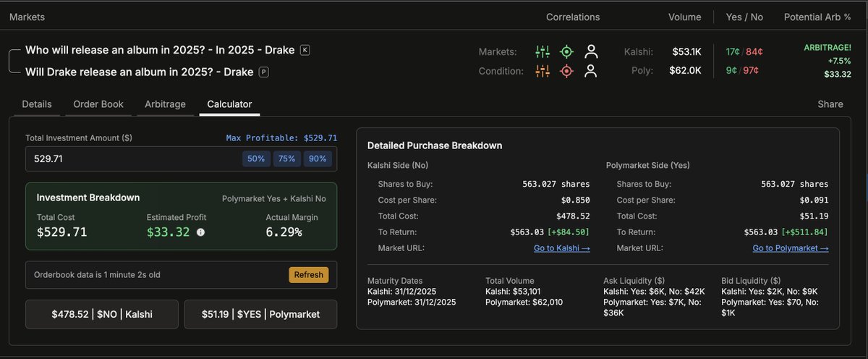Click the Share link
Image resolution: width=868 pixels, height=359 pixels.
(830, 104)
